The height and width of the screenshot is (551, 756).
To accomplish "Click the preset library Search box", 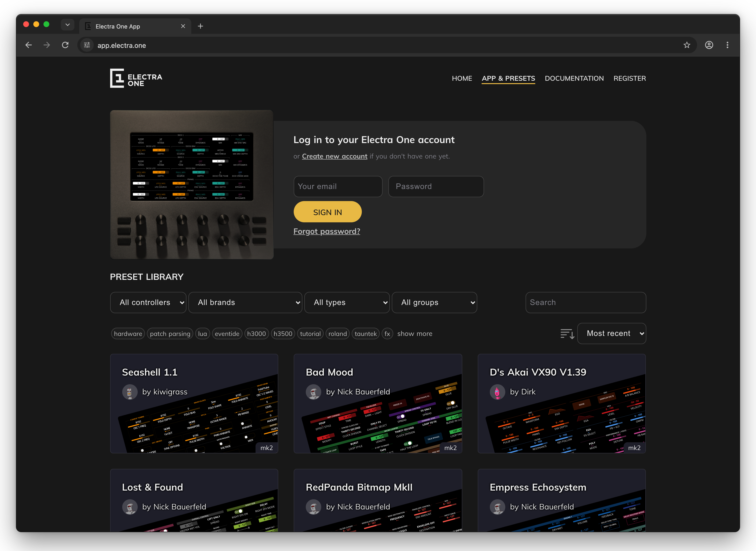I will (x=586, y=303).
